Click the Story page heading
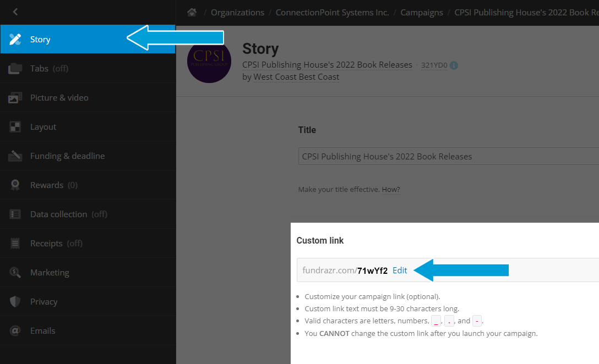 click(260, 49)
